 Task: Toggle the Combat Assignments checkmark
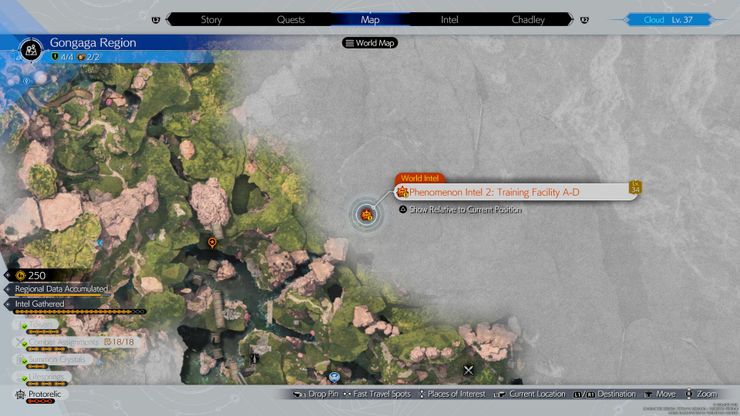(24, 344)
